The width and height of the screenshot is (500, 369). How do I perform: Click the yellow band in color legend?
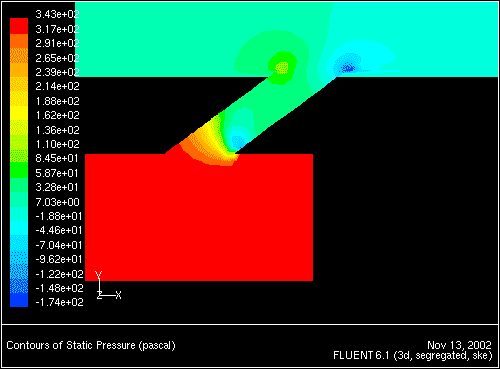coord(19,113)
